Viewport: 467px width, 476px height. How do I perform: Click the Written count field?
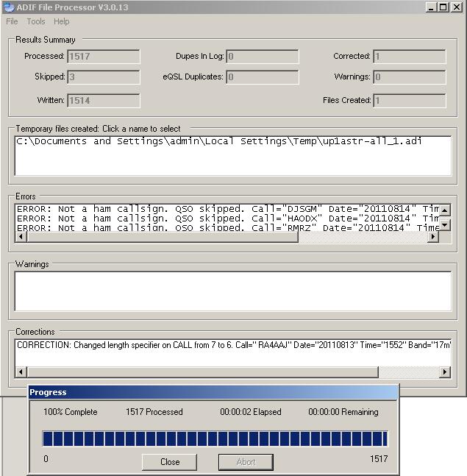(103, 101)
